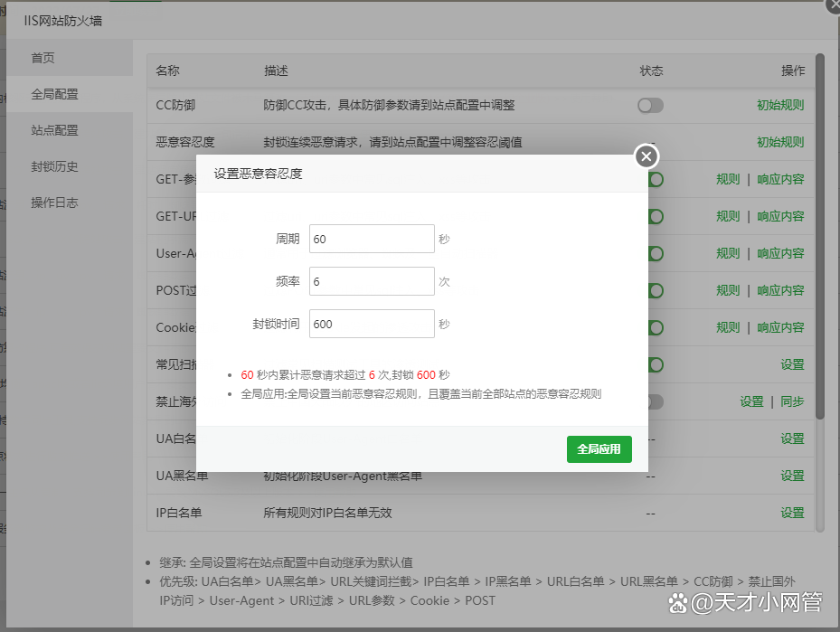Click inside the 周期 input field
840x632 pixels.
pyautogui.click(x=371, y=239)
